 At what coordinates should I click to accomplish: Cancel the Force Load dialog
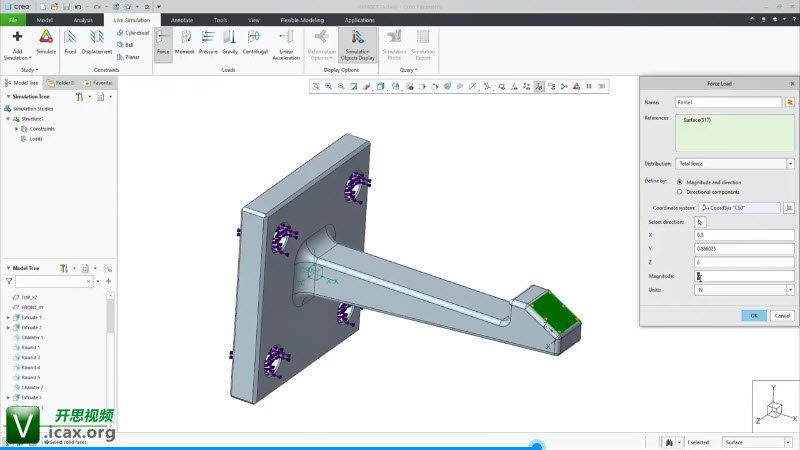tap(782, 315)
